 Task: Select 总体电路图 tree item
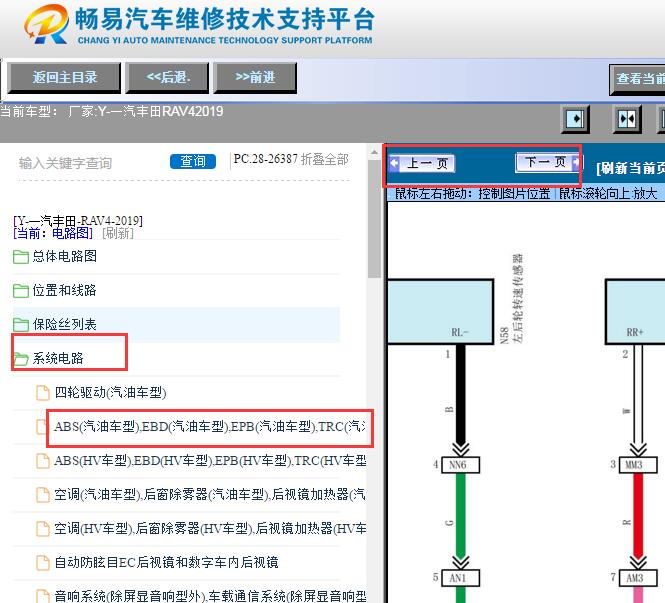(x=64, y=256)
